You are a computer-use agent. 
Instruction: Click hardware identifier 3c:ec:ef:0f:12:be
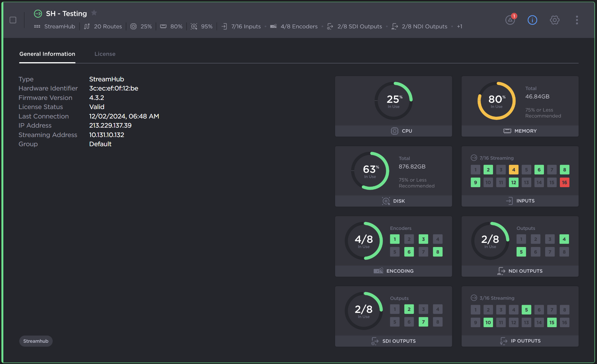114,88
